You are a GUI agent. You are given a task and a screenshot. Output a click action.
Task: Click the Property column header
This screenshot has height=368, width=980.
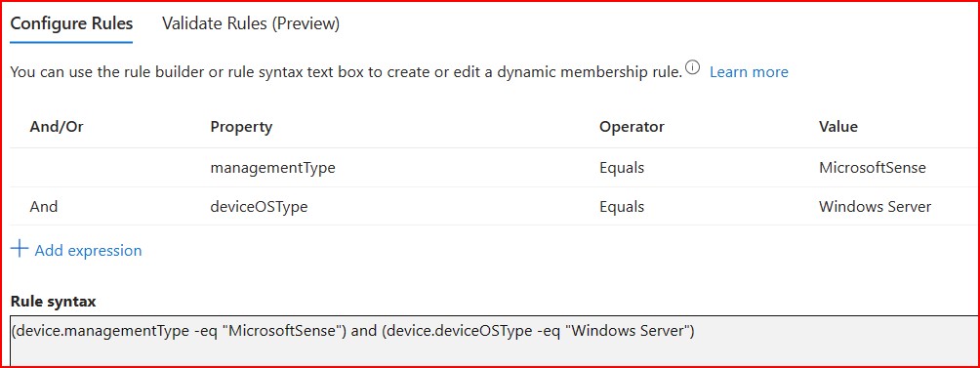click(x=241, y=127)
